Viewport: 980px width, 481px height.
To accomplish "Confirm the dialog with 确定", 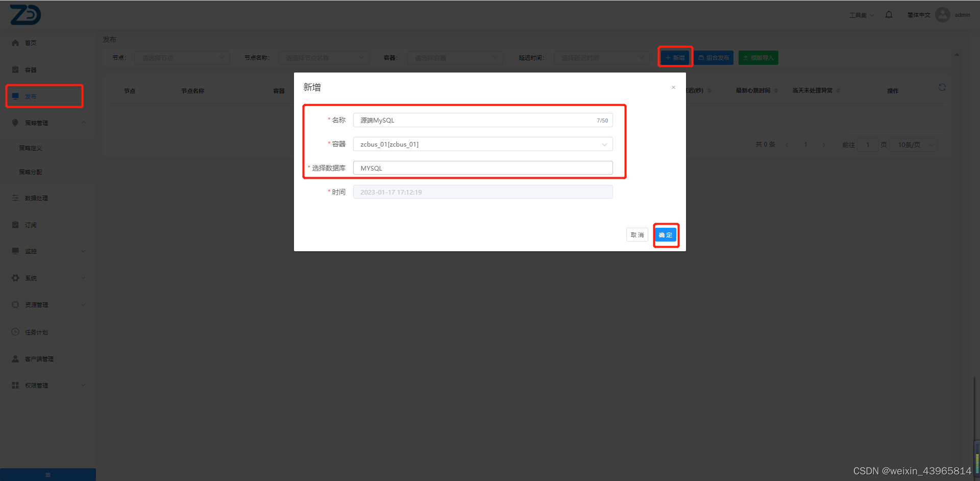I will tap(666, 235).
